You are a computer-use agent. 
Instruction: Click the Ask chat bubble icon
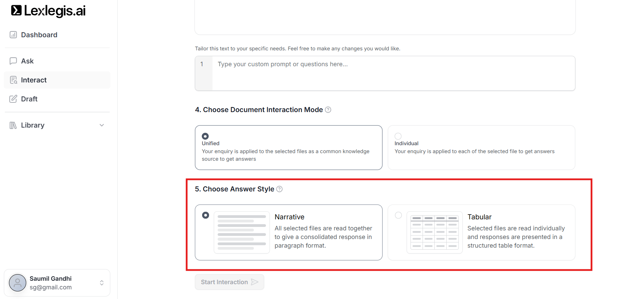pyautogui.click(x=13, y=61)
